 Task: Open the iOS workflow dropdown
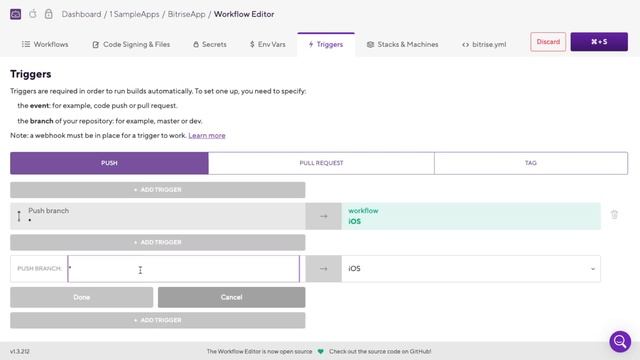[x=471, y=269]
